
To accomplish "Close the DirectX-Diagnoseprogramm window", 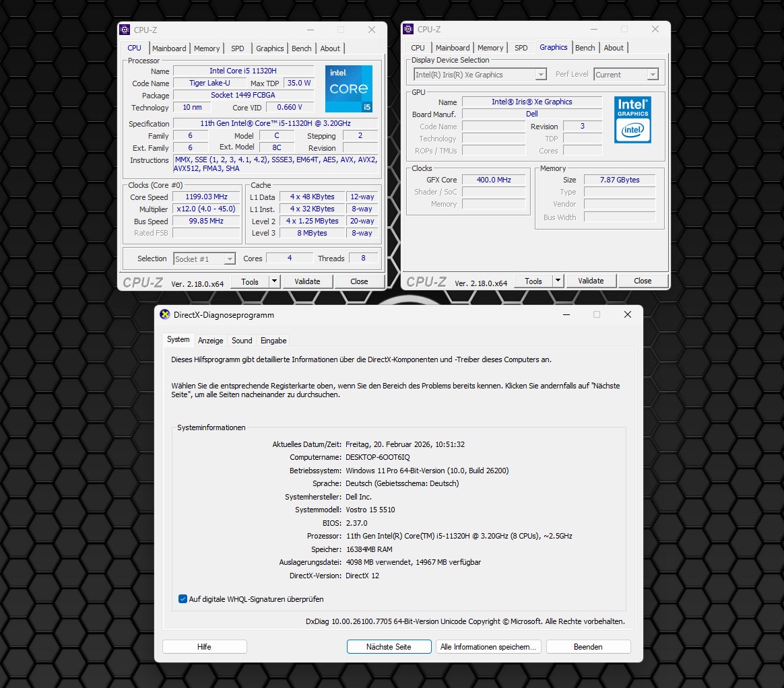I will point(627,314).
